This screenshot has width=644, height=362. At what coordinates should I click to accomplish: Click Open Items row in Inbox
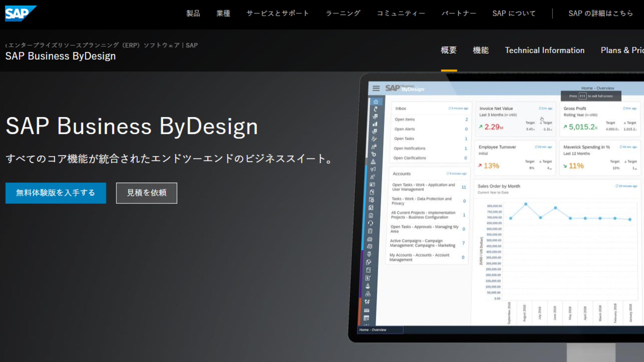[431, 119]
